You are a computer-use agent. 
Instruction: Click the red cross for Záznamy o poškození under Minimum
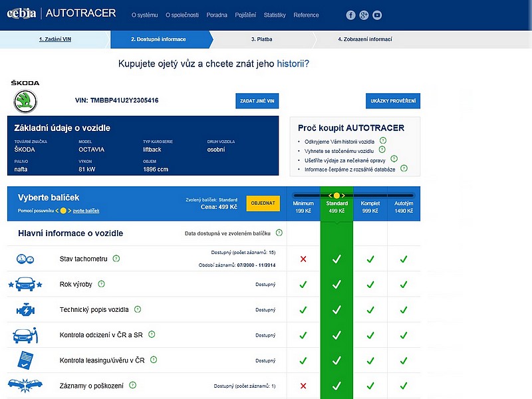[x=303, y=386]
